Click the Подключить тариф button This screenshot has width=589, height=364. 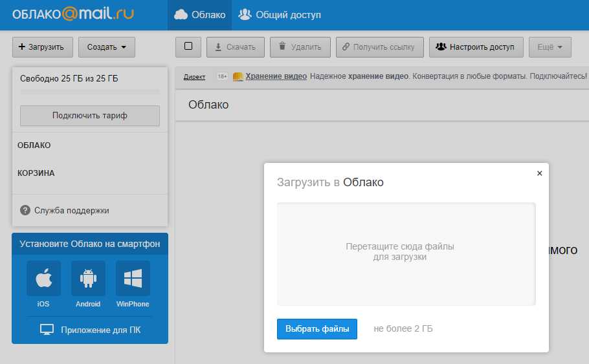[90, 116]
